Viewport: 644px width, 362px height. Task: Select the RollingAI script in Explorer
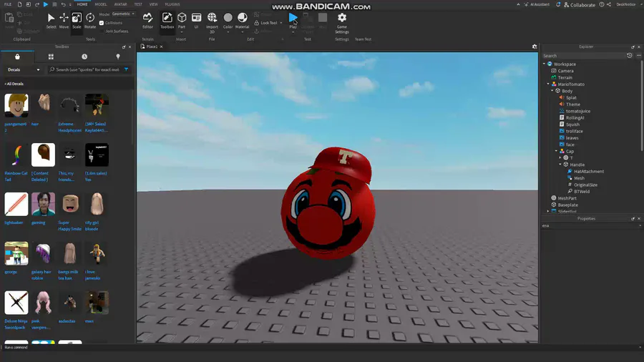(x=575, y=118)
